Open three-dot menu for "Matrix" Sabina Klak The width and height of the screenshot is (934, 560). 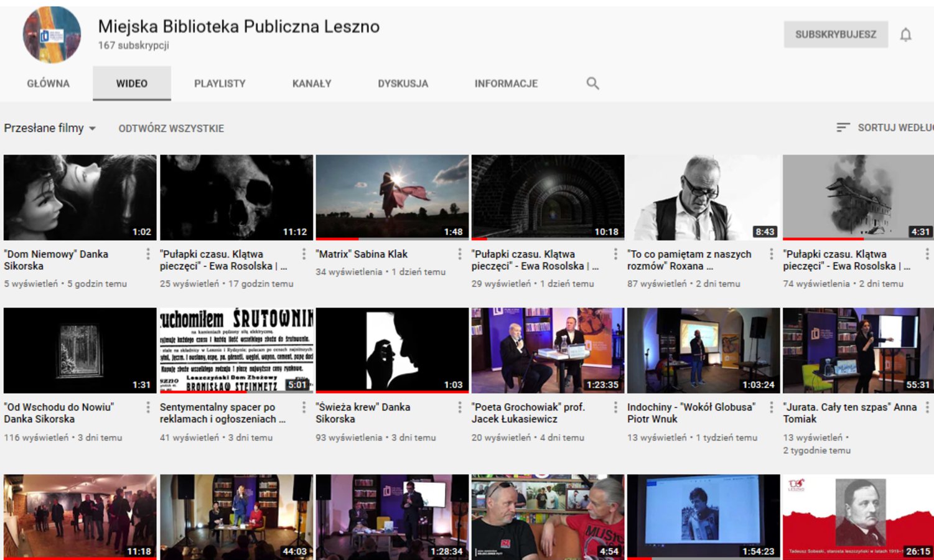click(x=460, y=254)
